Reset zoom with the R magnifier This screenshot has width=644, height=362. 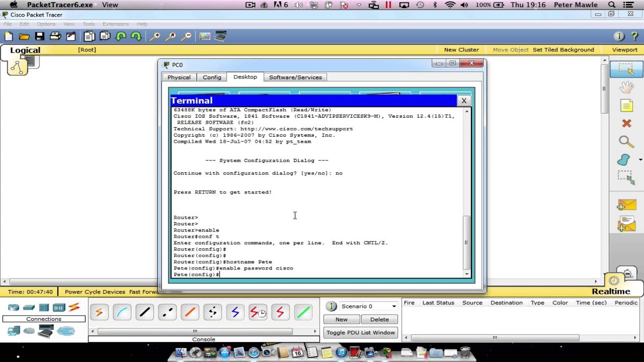coord(171,36)
